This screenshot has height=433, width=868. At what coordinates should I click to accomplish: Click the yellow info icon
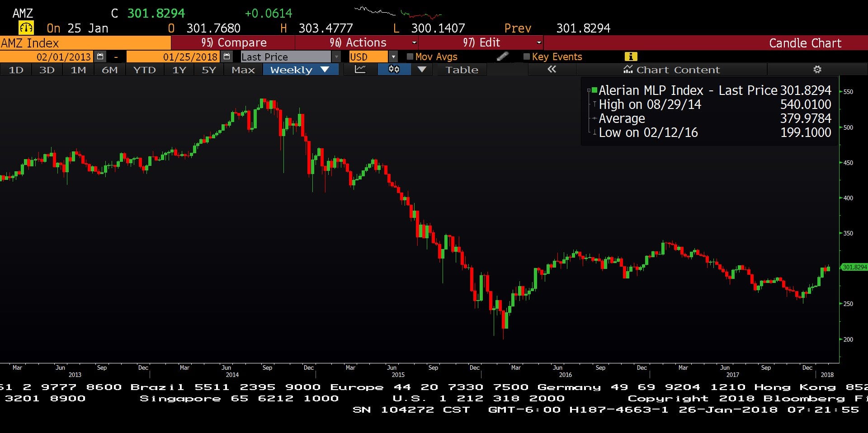click(631, 56)
